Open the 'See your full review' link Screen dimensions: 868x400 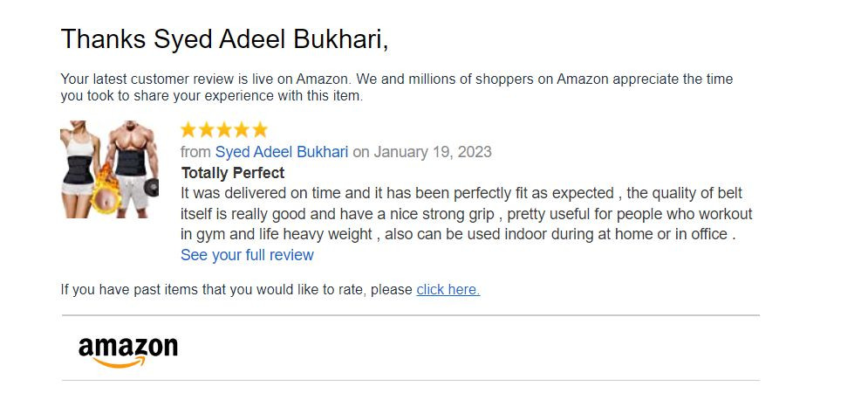click(x=247, y=255)
